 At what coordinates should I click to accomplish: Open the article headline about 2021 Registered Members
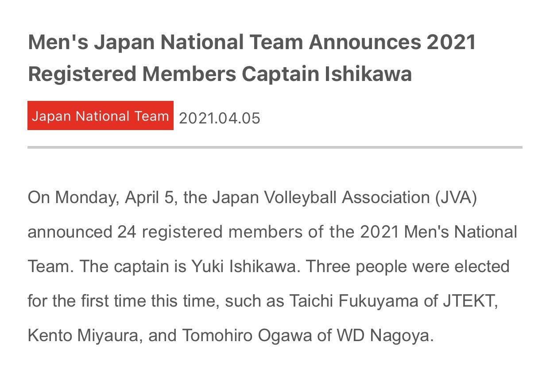coord(252,58)
